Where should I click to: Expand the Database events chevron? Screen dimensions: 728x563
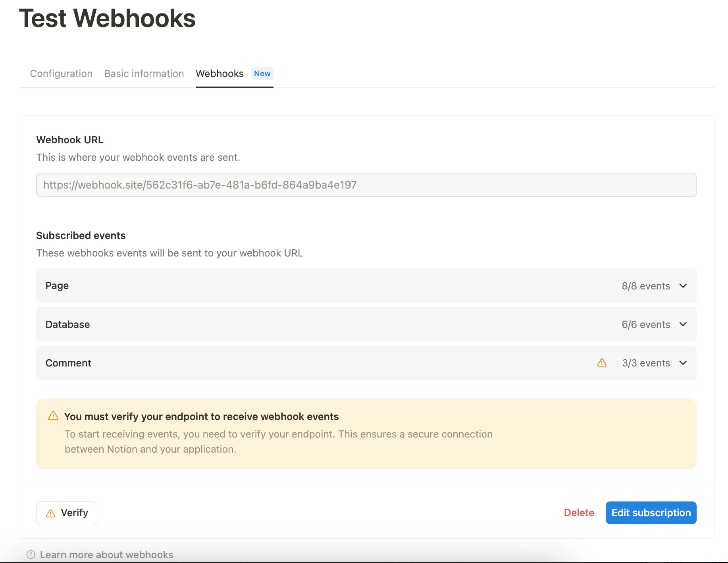[683, 324]
